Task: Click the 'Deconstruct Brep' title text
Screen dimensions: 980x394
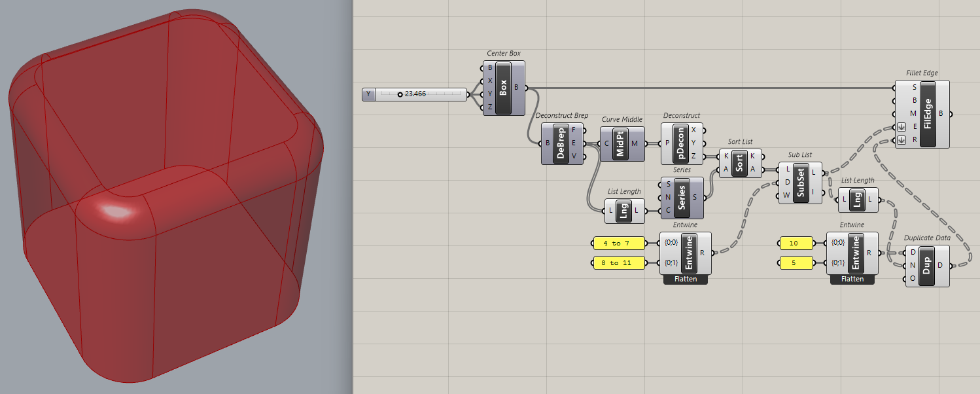Action: 562,116
